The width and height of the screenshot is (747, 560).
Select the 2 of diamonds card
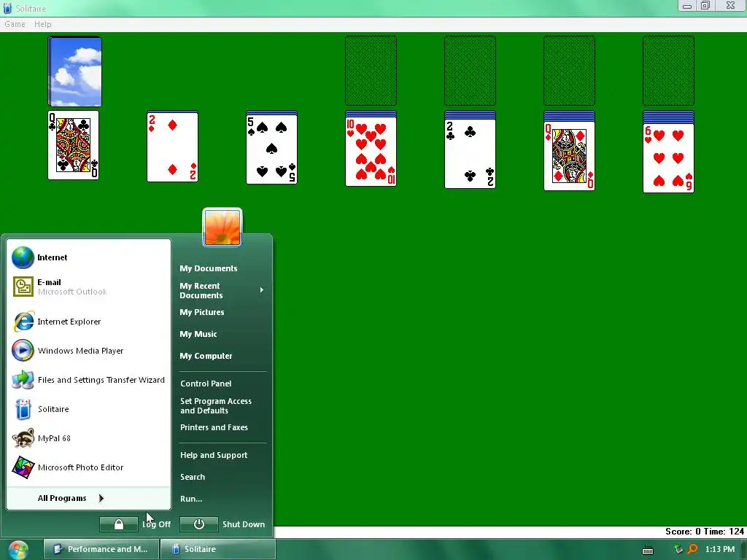(172, 147)
